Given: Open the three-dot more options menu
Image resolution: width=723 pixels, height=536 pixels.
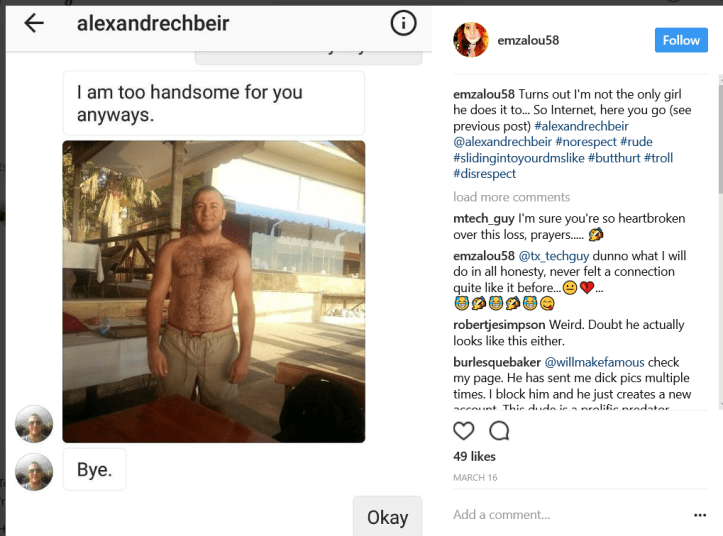Looking at the screenshot, I should (x=699, y=515).
